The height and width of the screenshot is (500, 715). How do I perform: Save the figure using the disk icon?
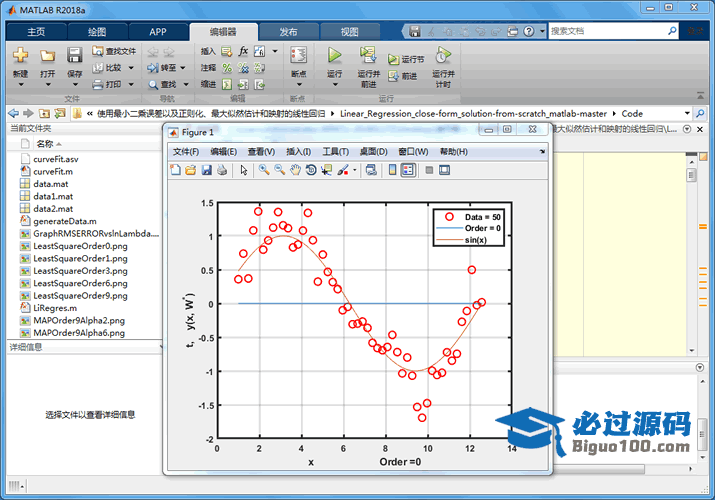[x=207, y=170]
